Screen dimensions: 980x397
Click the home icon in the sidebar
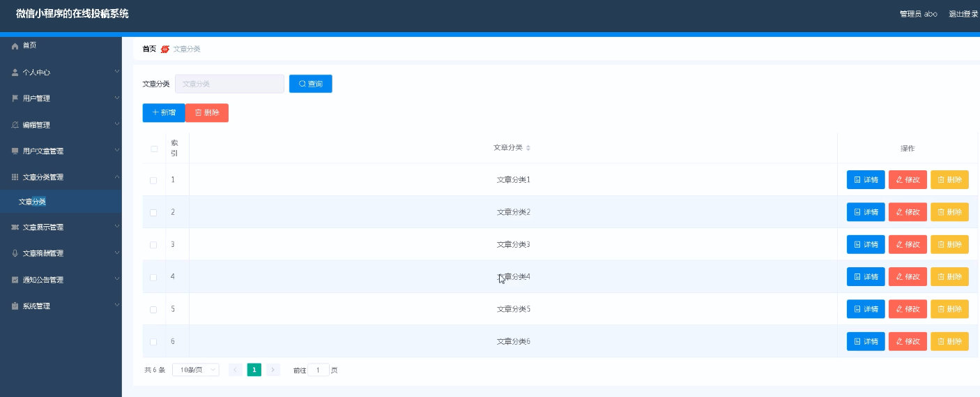coord(15,46)
